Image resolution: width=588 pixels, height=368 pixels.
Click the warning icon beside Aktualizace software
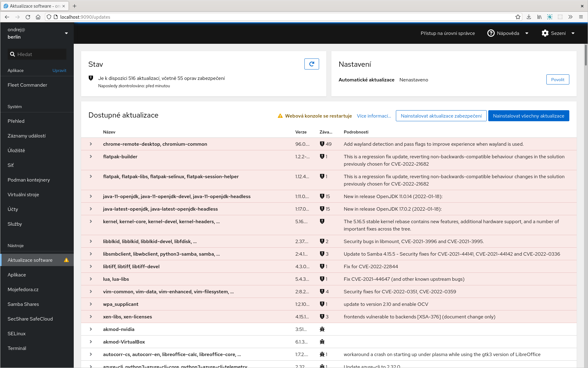66,260
